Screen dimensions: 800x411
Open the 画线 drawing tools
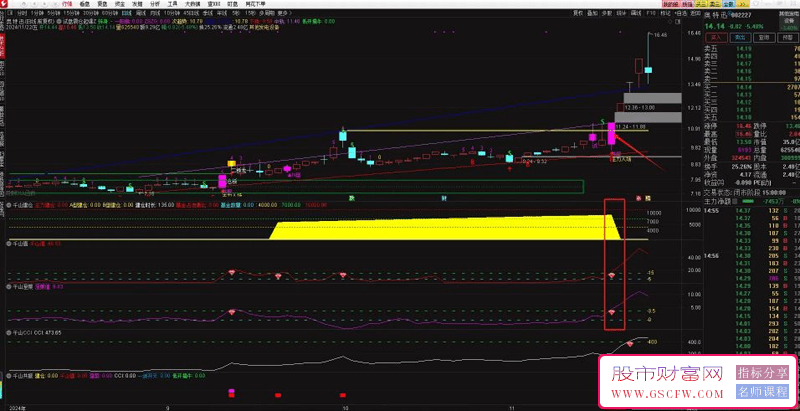click(x=636, y=12)
